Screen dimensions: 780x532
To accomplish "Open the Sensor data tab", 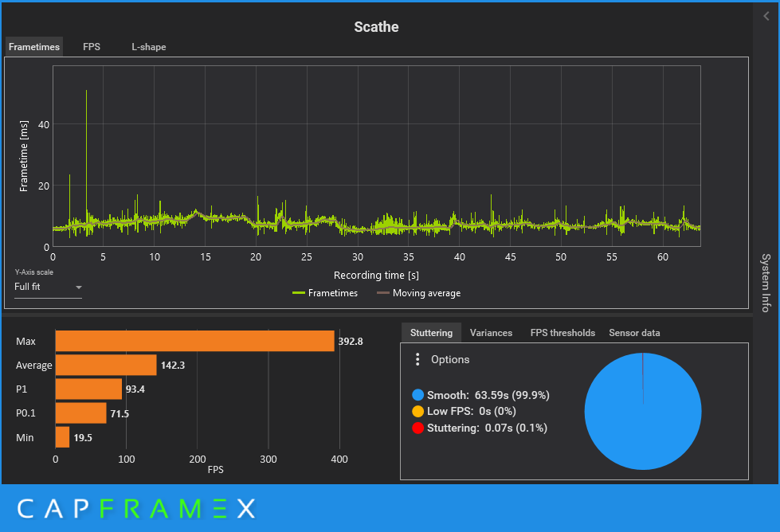I will point(634,333).
